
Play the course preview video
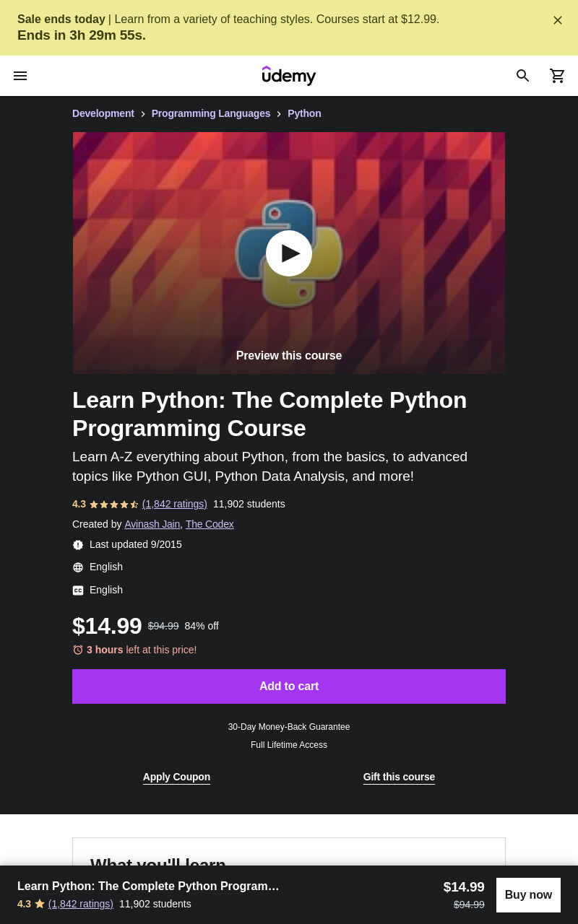pos(289,253)
